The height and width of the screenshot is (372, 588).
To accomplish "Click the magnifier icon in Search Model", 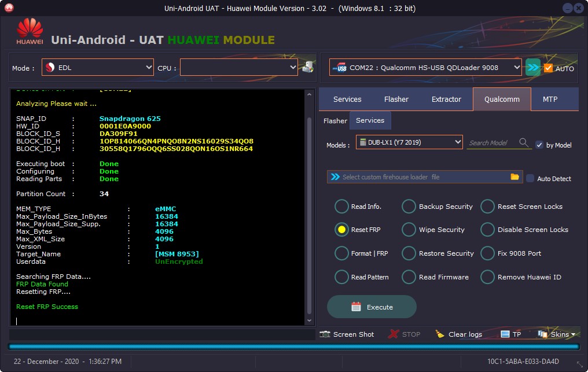I will coord(524,142).
